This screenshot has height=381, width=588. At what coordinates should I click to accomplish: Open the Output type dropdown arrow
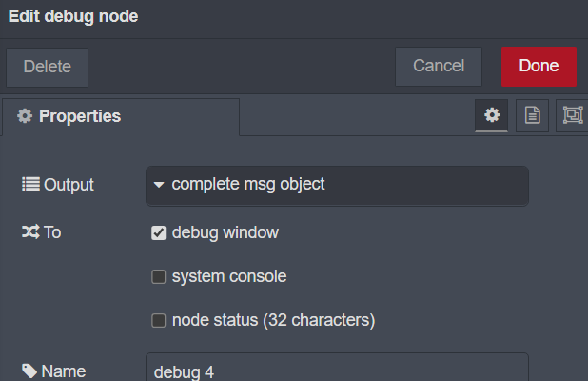coord(159,185)
